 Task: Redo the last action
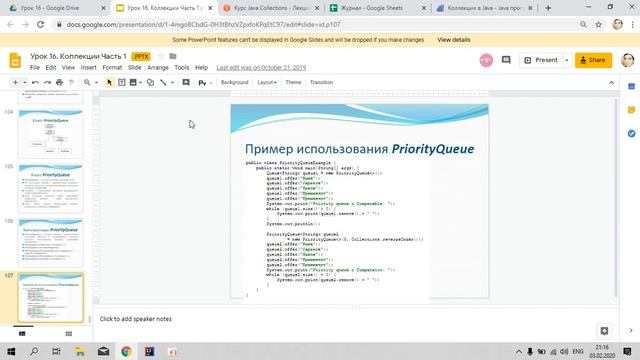coord(47,82)
